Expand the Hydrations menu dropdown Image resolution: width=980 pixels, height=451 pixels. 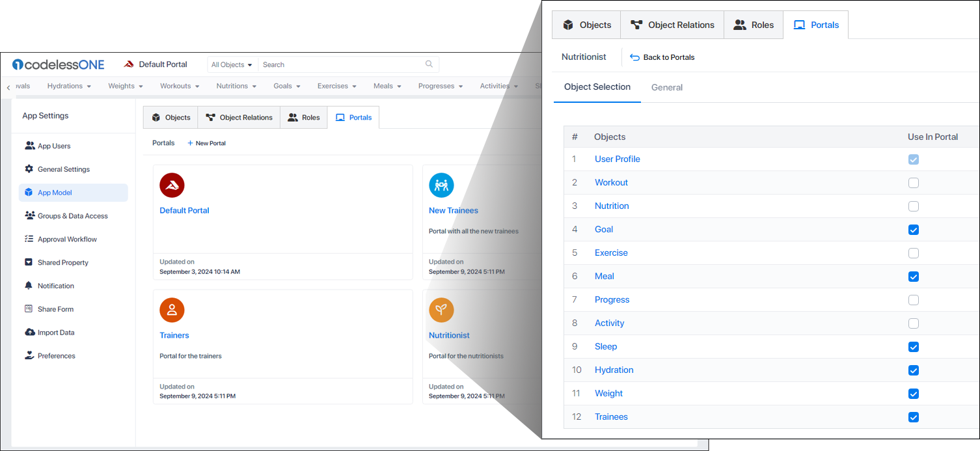pyautogui.click(x=69, y=86)
